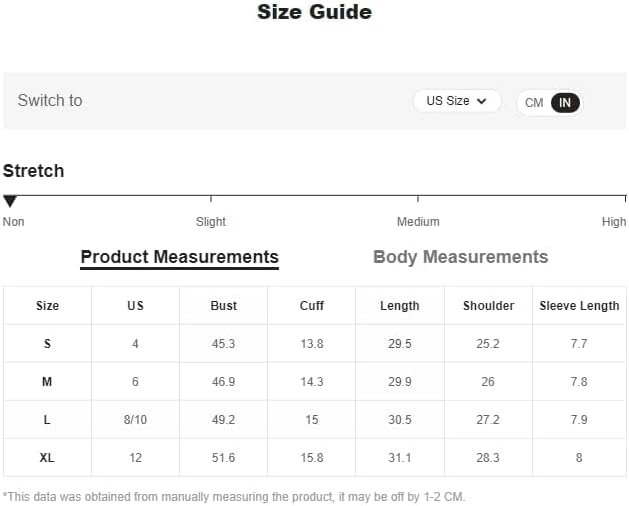This screenshot has height=506, width=629.
Task: Select the L size row label
Action: tap(47, 420)
